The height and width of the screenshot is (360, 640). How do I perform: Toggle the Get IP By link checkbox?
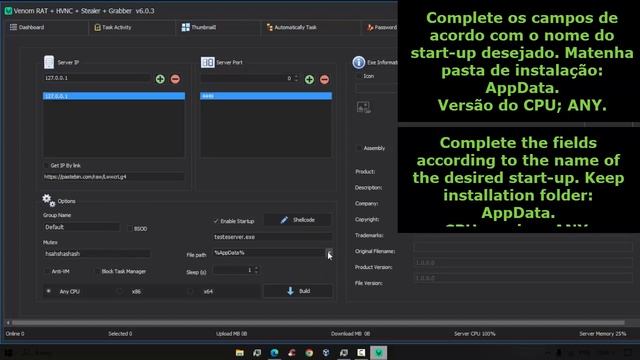46,165
